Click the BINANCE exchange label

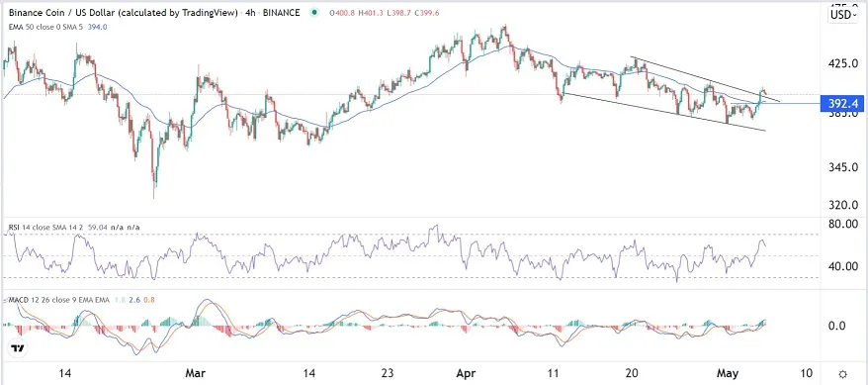pos(290,12)
